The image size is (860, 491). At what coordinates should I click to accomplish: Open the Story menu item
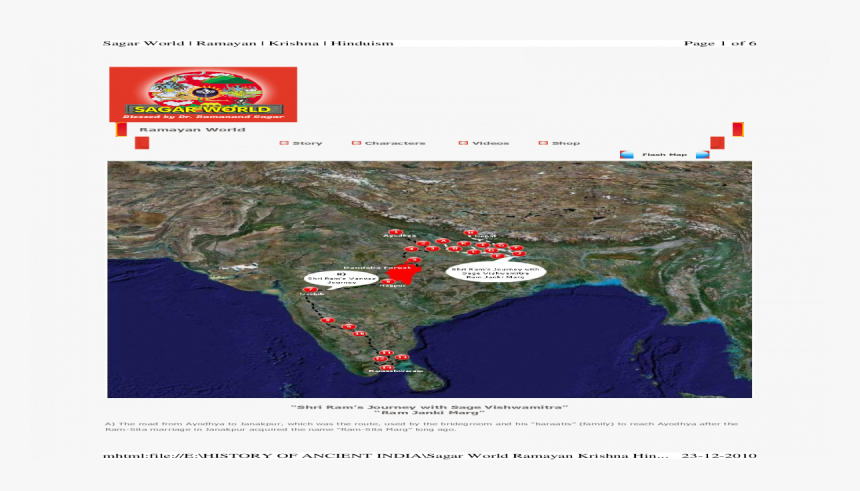pyautogui.click(x=307, y=143)
